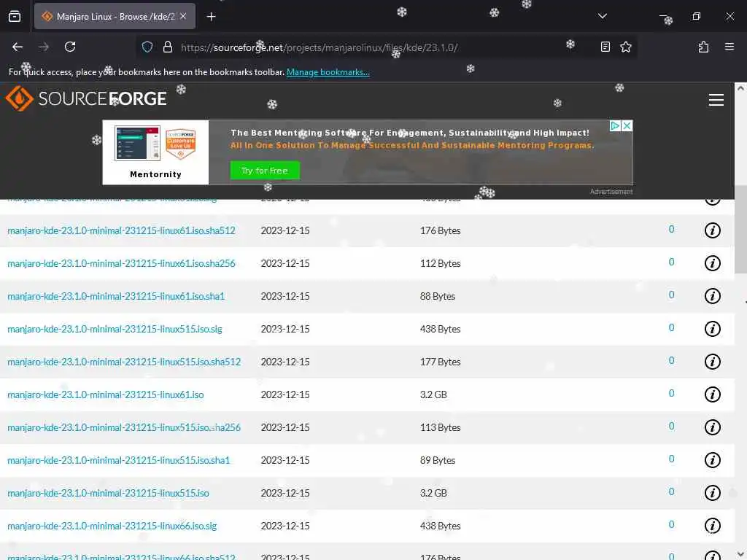Click the browser forward arrow
747x560 pixels.
click(x=44, y=47)
